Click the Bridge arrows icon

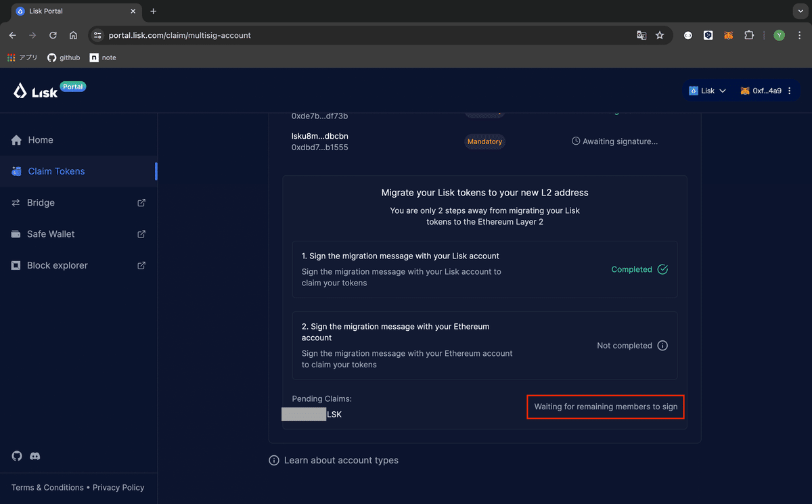16,202
